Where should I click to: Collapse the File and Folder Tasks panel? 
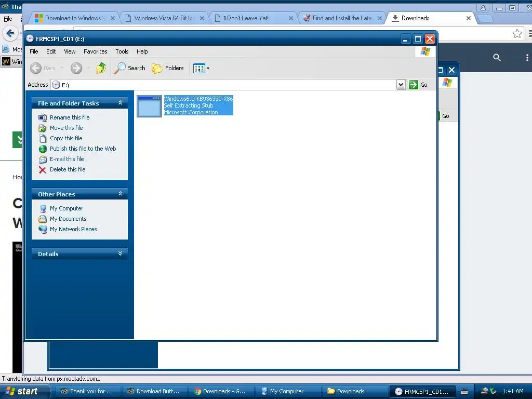(x=120, y=103)
